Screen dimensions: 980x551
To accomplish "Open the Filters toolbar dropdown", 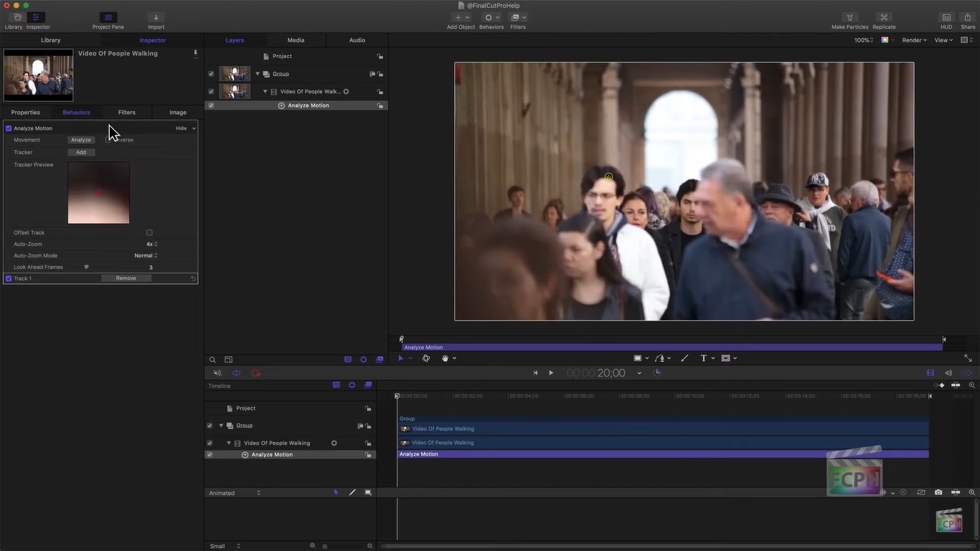I will pos(518,17).
